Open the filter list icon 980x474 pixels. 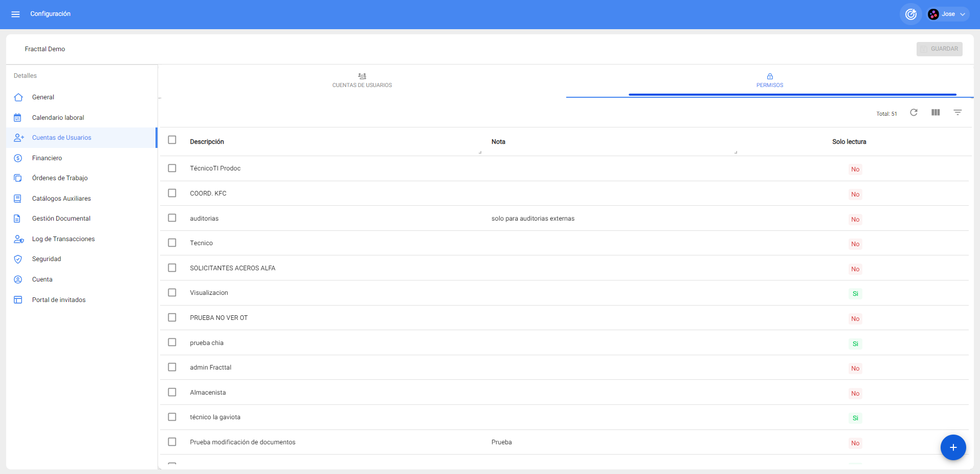pyautogui.click(x=957, y=113)
